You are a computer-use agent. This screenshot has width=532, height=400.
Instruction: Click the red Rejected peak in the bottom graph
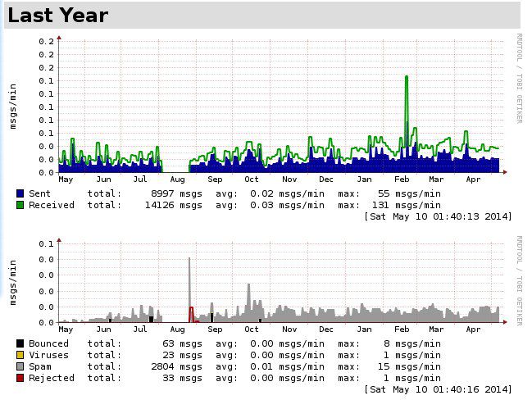(192, 311)
